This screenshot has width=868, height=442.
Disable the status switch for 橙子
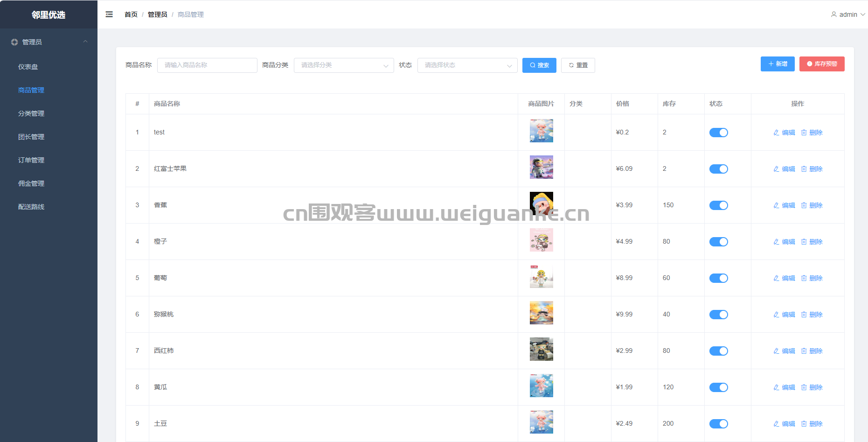[x=718, y=242]
